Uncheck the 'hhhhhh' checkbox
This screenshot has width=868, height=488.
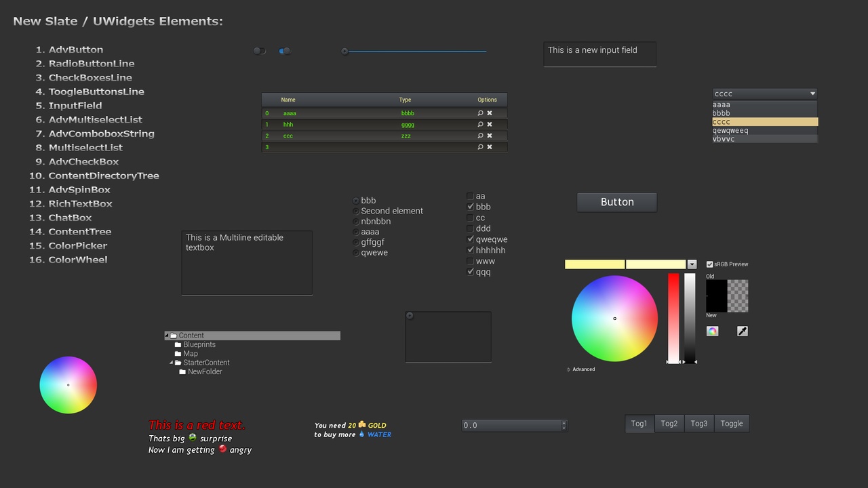click(x=470, y=250)
